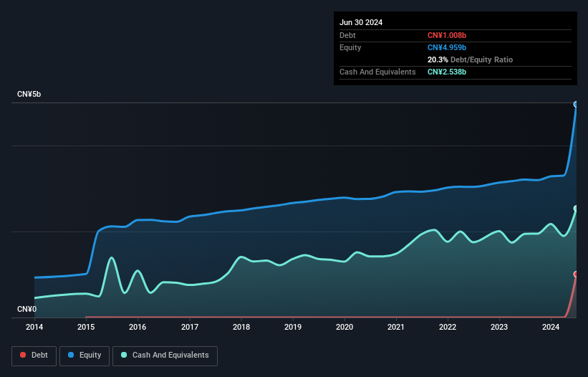Toggle the Debt legend button
The image size is (588, 377).
coord(34,355)
